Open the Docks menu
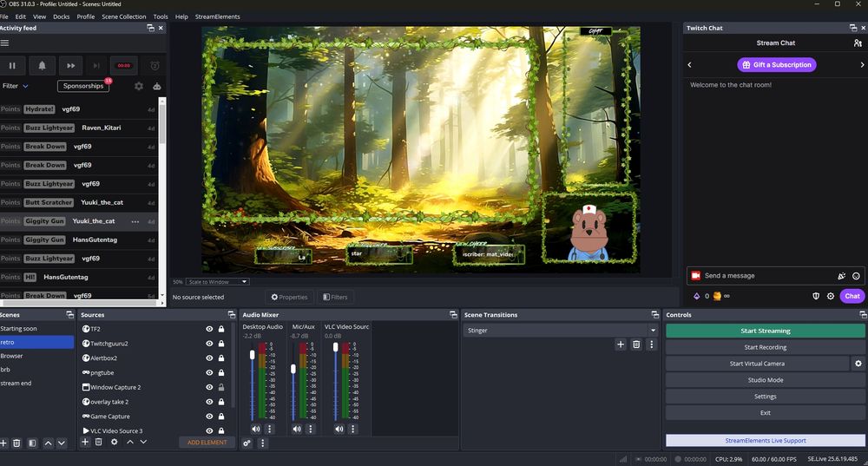 point(62,16)
